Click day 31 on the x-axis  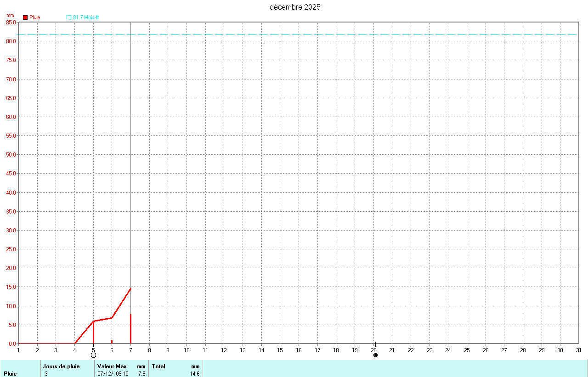tap(579, 350)
